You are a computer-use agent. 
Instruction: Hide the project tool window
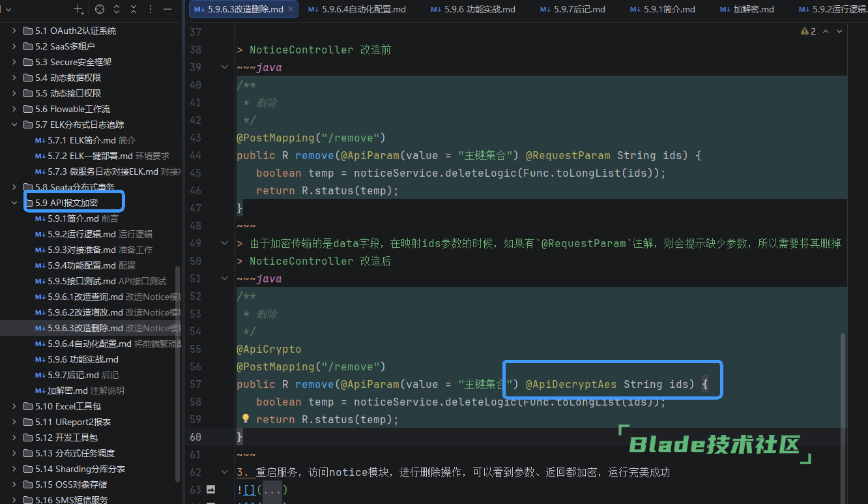click(x=167, y=9)
